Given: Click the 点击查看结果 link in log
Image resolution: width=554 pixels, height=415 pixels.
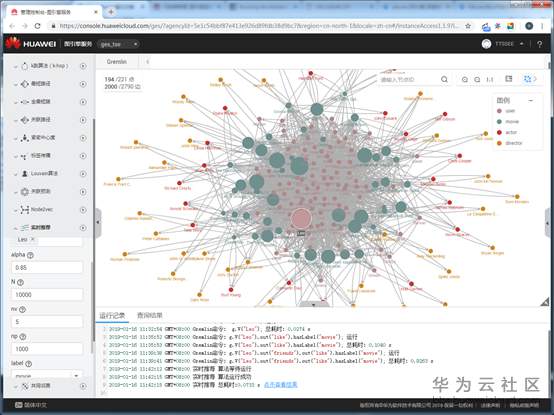Looking at the screenshot, I should click(281, 385).
